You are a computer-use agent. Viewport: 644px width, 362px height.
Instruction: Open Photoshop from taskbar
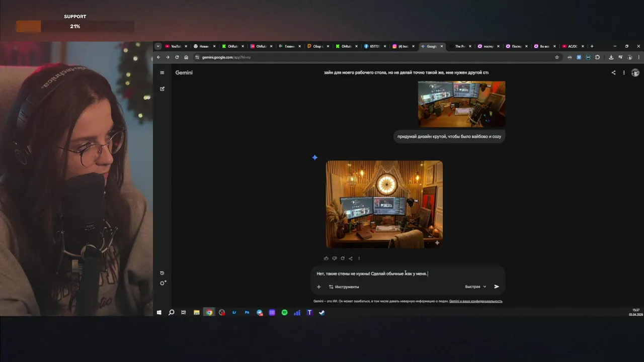click(x=247, y=312)
